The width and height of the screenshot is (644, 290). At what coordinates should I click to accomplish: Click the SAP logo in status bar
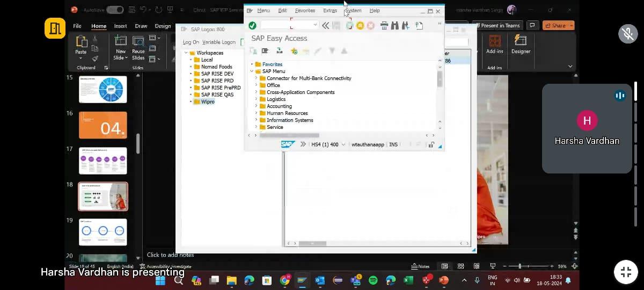coord(288,144)
